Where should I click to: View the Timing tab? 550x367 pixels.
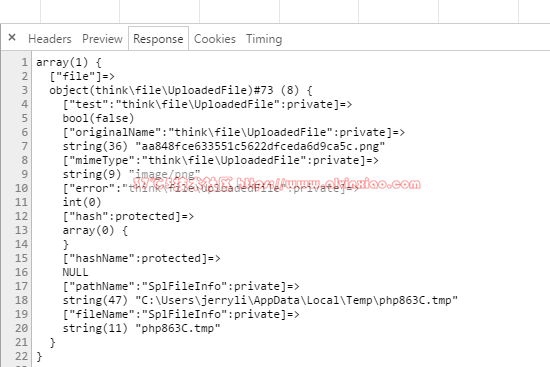(264, 39)
